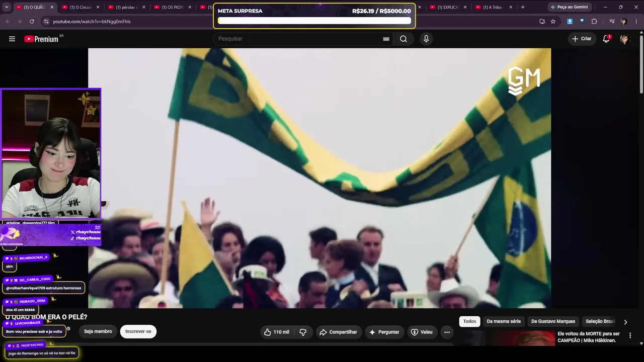Show more filter chips with the arrow
The width and height of the screenshot is (644, 362).
[625, 322]
